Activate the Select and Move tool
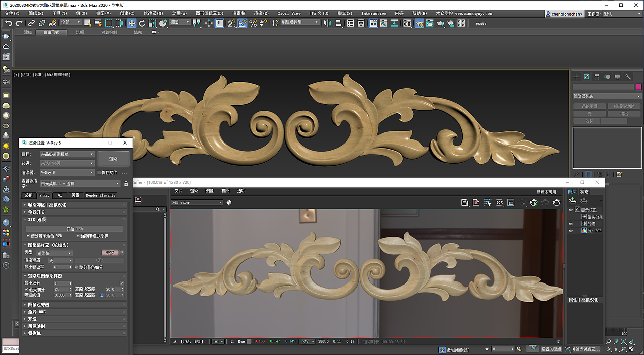 coord(131,23)
